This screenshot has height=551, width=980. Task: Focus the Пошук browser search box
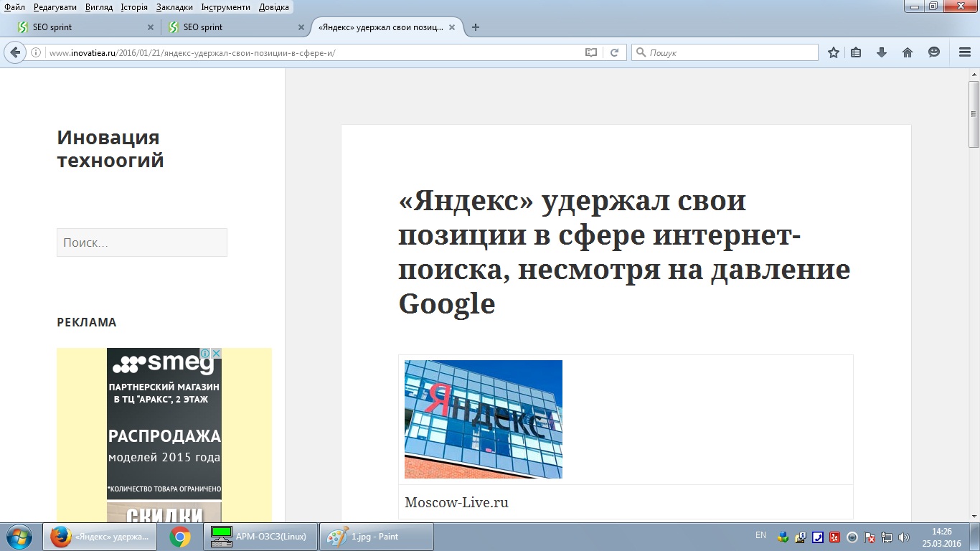(x=725, y=52)
